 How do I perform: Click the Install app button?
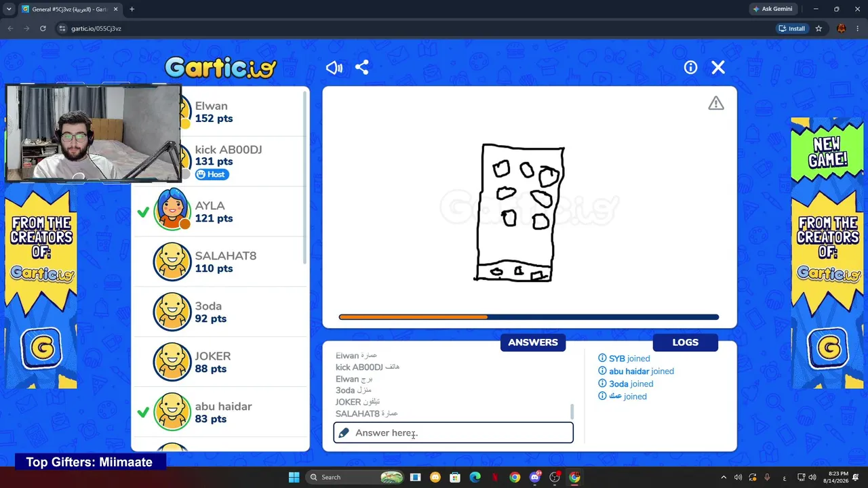[x=792, y=28]
